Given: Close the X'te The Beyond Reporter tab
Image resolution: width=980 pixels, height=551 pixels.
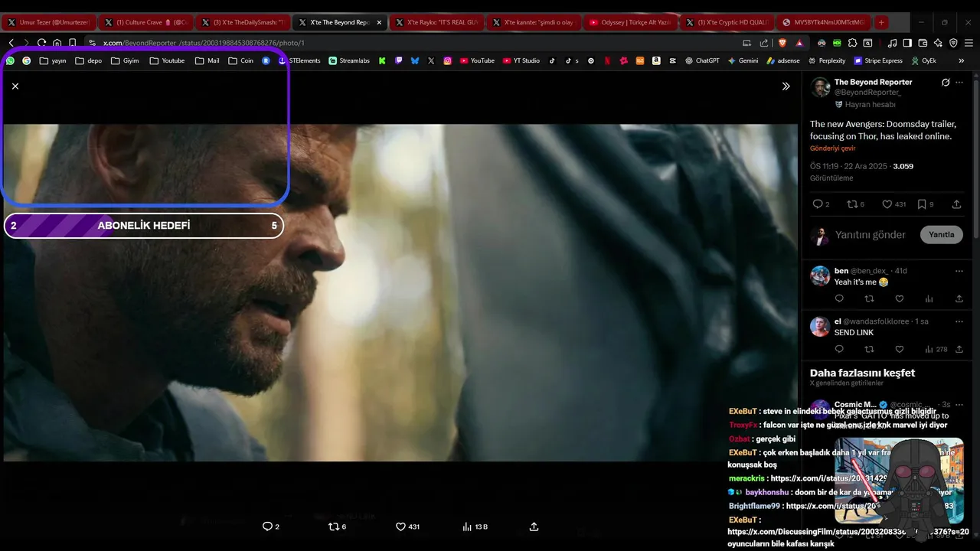Looking at the screenshot, I should [x=379, y=22].
